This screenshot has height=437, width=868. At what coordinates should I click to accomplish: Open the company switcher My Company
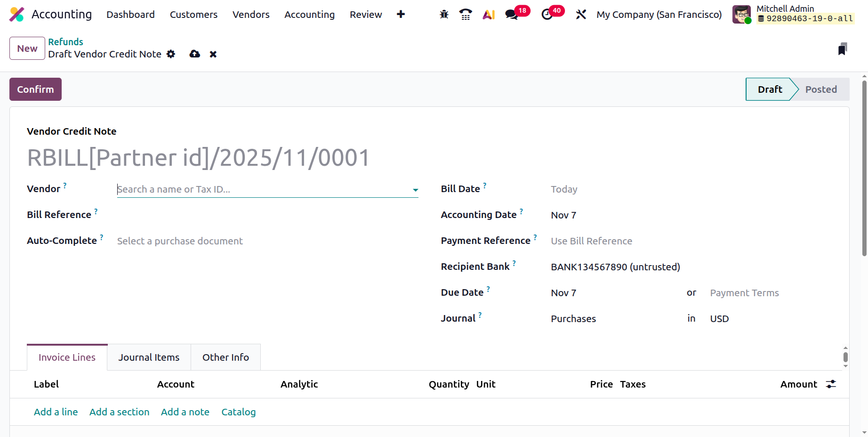tap(659, 15)
